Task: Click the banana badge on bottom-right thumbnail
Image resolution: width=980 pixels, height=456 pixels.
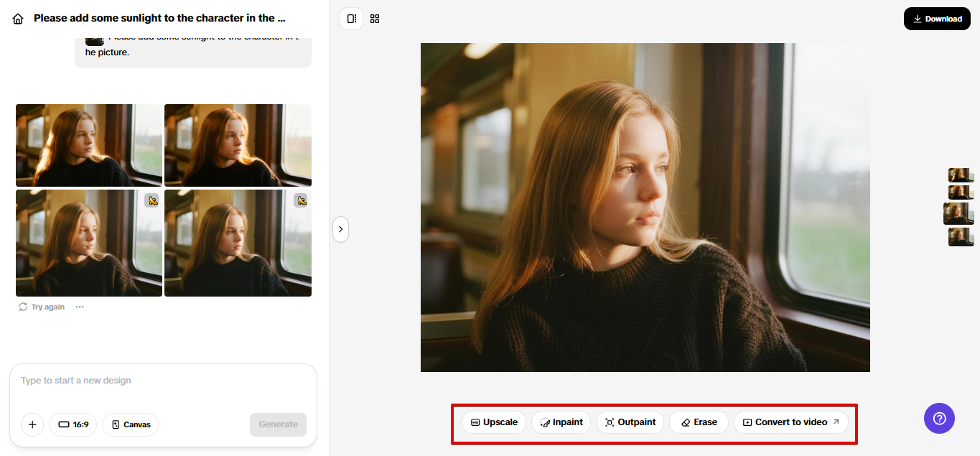Action: 301,200
